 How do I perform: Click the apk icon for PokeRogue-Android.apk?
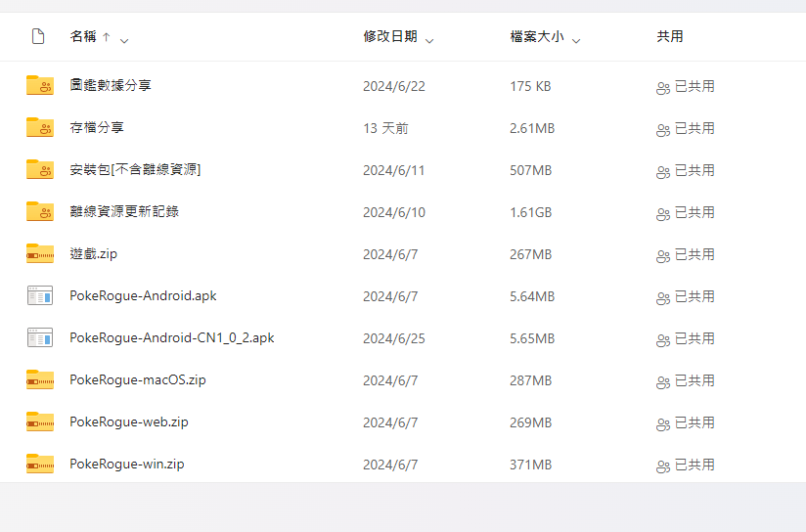tap(40, 295)
